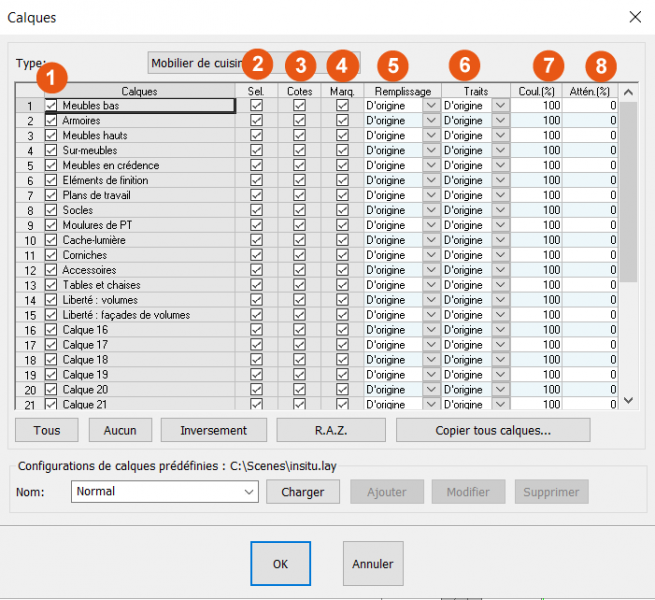The image size is (655, 600).
Task: Disable visibility of Plans de travail layer
Action: coord(51,195)
